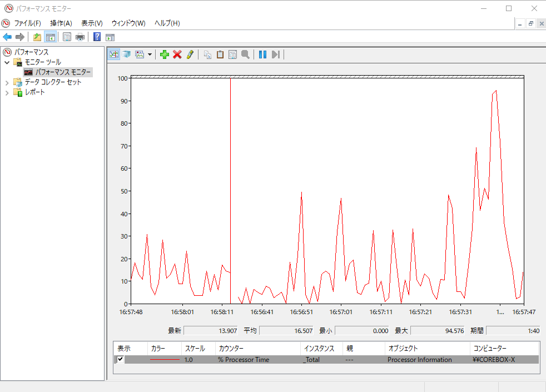Click the Highlight pen icon
The height and width of the screenshot is (392, 546).
pos(190,54)
